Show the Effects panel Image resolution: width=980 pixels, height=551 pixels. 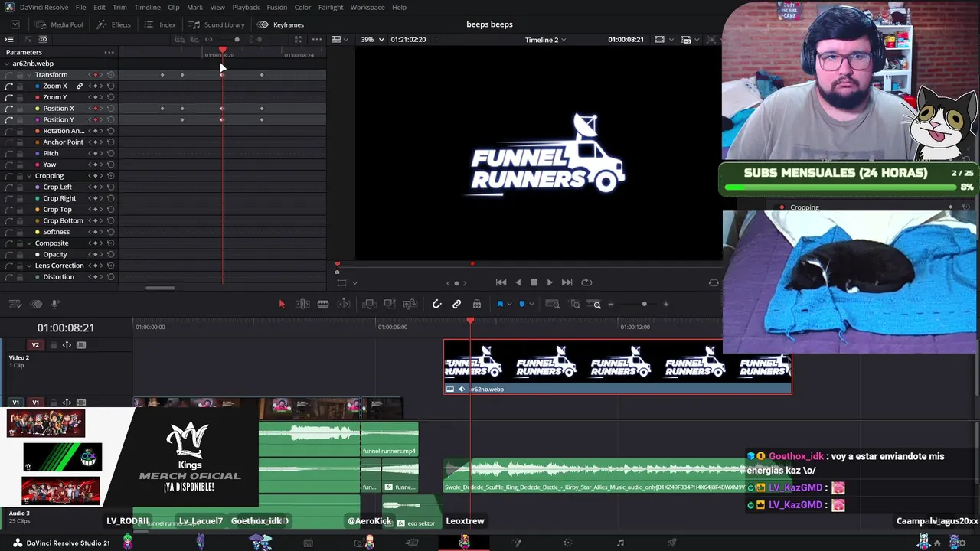(113, 24)
